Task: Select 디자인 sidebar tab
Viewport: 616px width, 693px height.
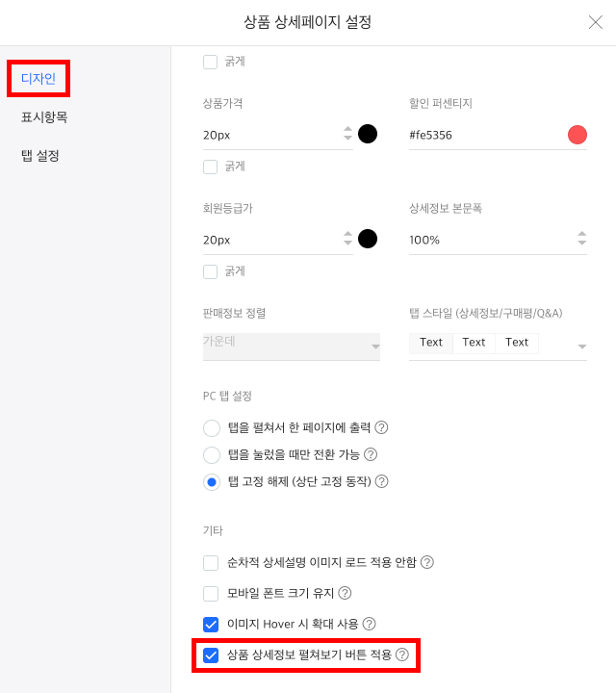Action: 38,79
